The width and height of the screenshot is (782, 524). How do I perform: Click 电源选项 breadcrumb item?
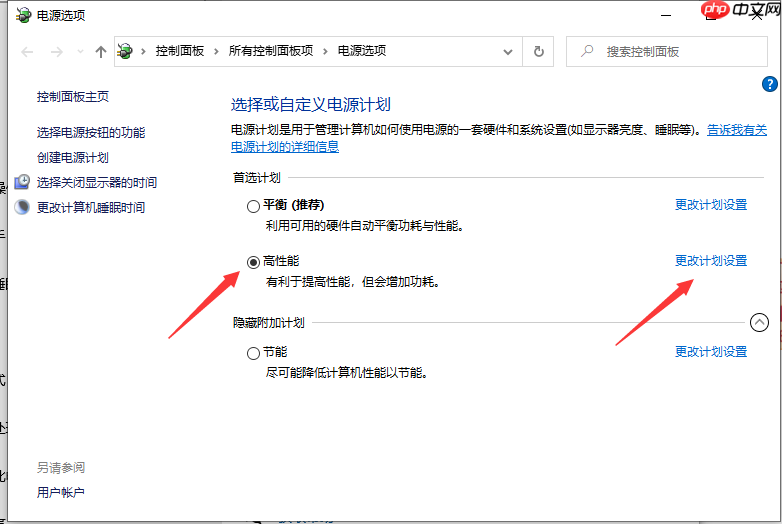tap(362, 51)
